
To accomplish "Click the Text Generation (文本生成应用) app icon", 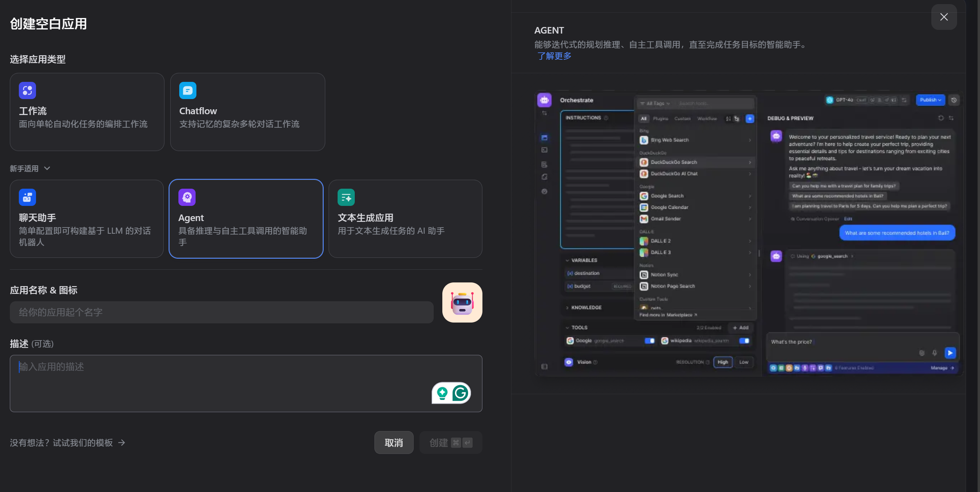I will [346, 197].
